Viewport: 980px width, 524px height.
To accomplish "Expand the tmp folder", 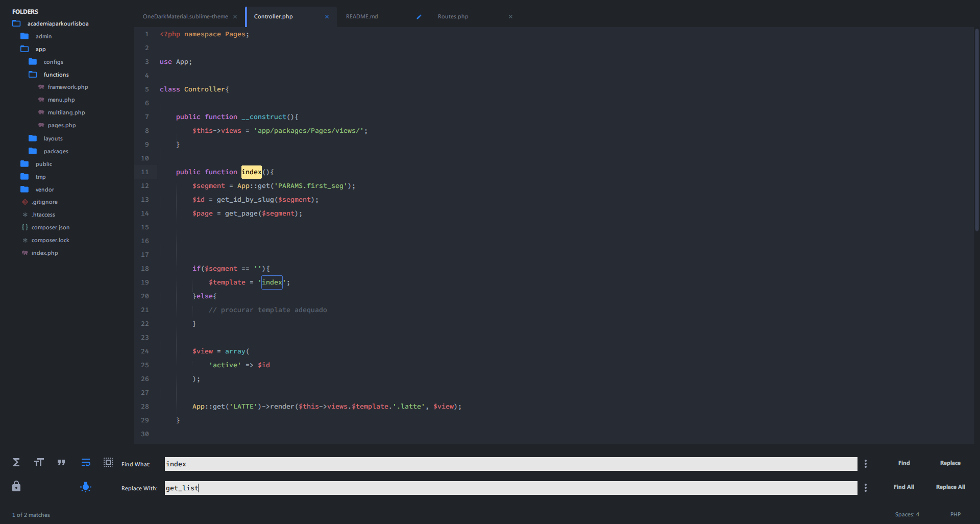I will click(24, 177).
